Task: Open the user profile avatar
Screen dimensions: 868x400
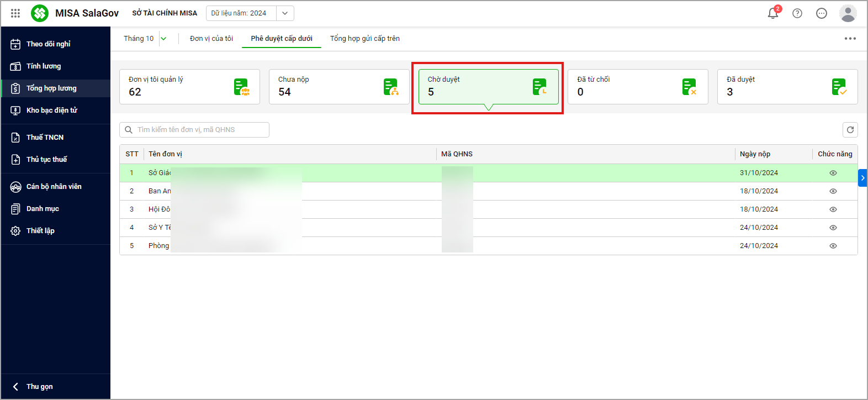Action: point(848,13)
